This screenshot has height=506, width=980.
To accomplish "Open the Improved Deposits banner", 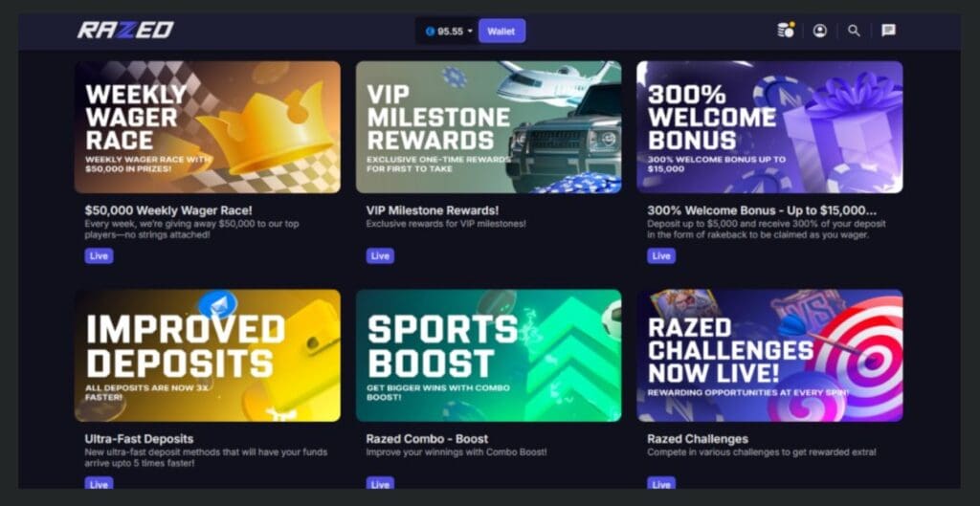I will pos(208,356).
